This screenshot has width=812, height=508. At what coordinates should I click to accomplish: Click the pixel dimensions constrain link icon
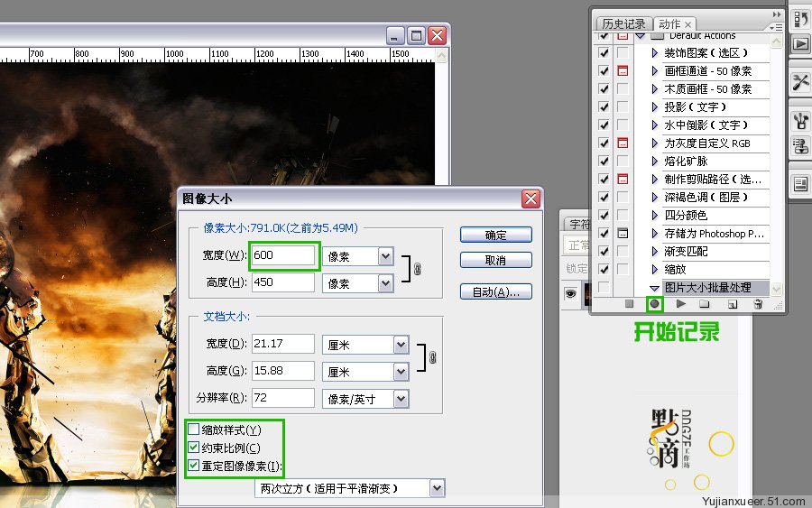tap(418, 269)
